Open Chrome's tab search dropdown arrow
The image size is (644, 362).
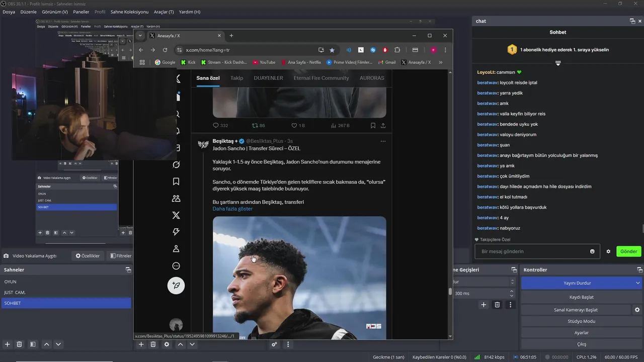140,36
